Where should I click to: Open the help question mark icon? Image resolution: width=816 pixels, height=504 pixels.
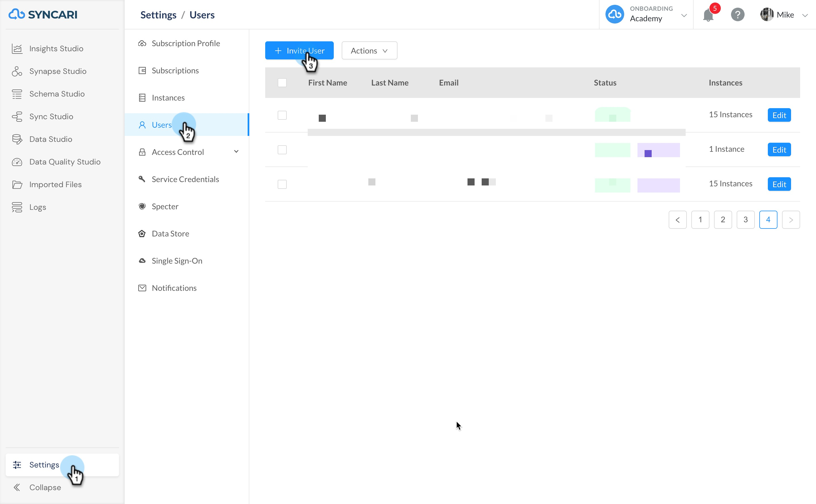[x=738, y=15]
